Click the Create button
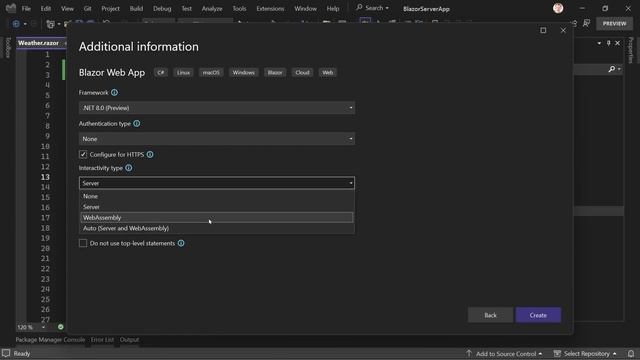Viewport: 640px width, 360px height. point(538,315)
